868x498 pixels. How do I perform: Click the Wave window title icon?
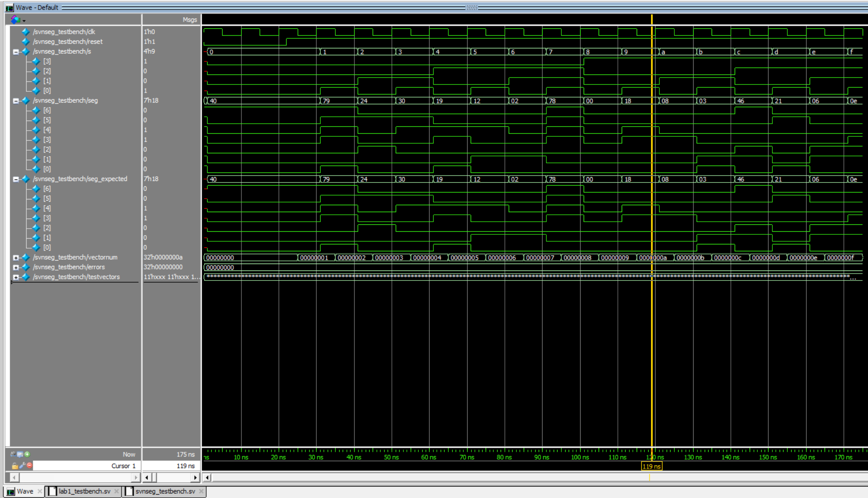pyautogui.click(x=9, y=7)
